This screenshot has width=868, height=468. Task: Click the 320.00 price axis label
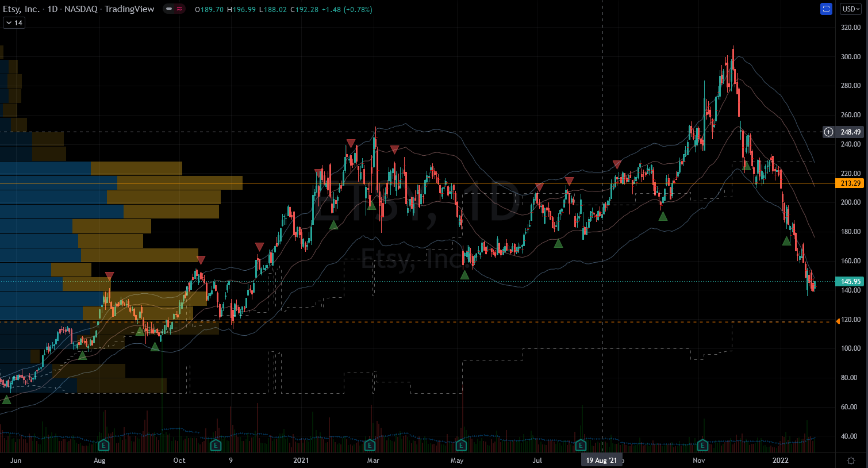(x=851, y=28)
